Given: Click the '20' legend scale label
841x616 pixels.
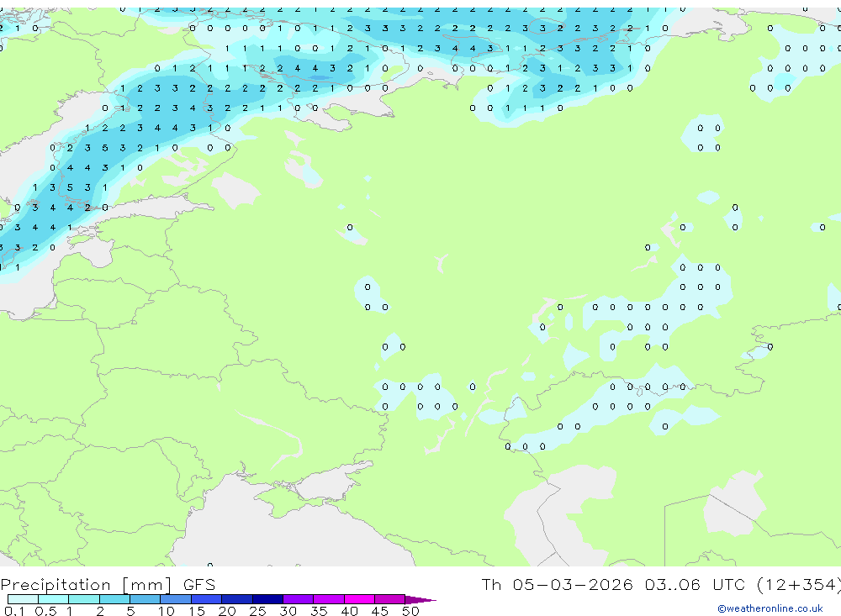Looking at the screenshot, I should [227, 611].
